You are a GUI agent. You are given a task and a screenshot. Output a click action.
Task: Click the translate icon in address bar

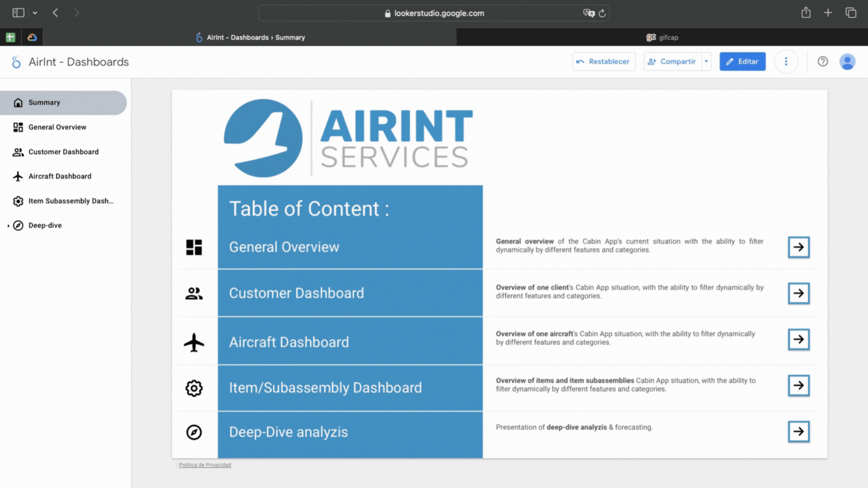tap(588, 13)
